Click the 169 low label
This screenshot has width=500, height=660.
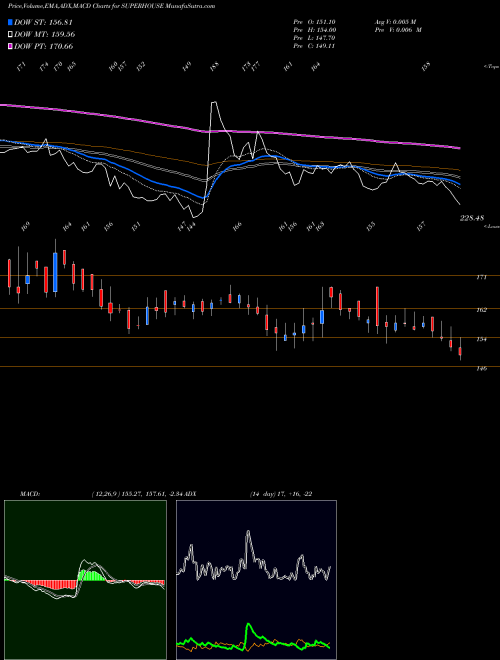tap(26, 227)
